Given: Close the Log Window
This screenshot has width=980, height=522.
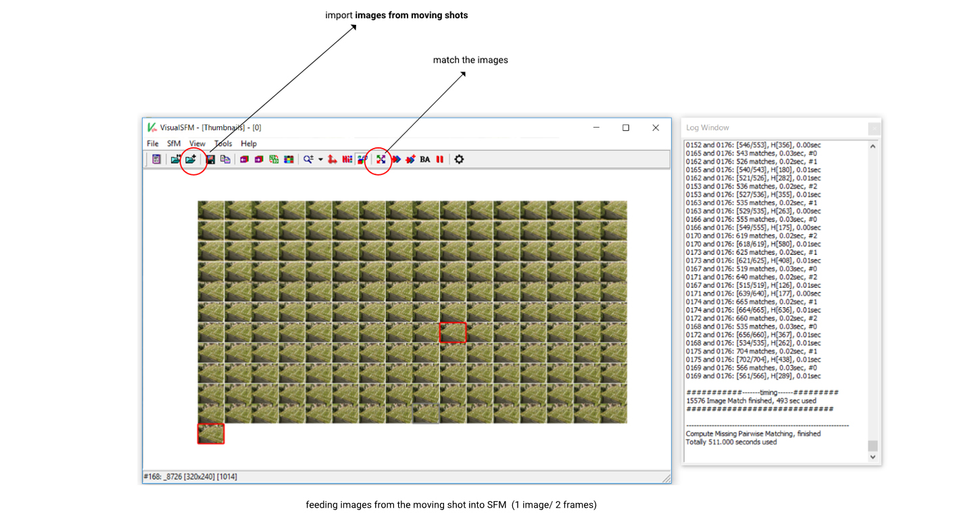Looking at the screenshot, I should 874,128.
